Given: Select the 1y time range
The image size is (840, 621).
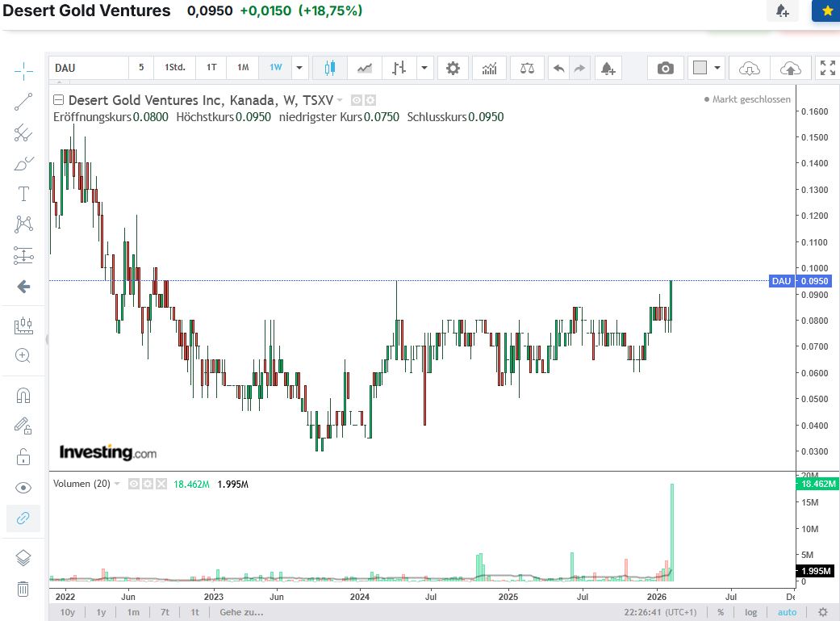Looking at the screenshot, I should click(101, 612).
